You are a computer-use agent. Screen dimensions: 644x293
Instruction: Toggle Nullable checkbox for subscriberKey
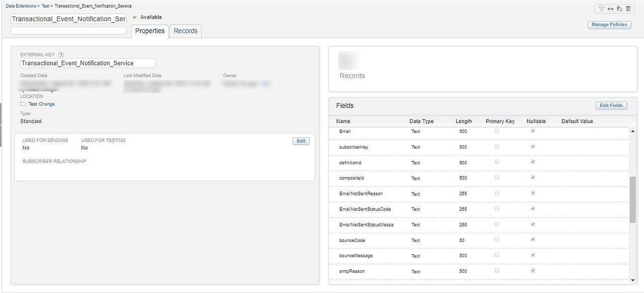[533, 146]
